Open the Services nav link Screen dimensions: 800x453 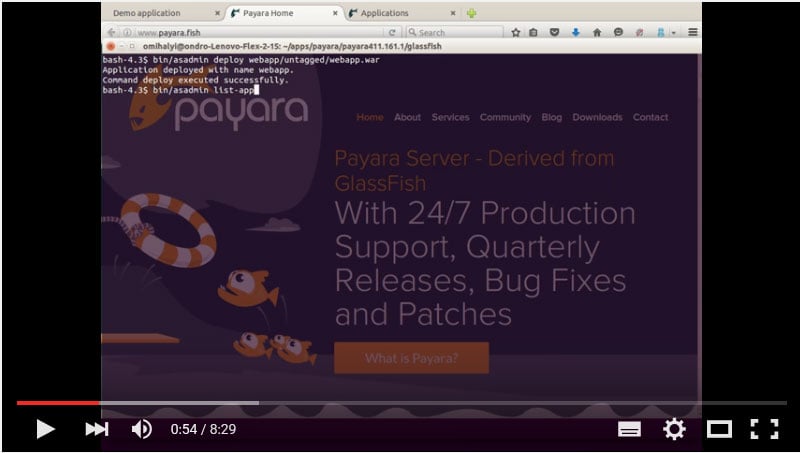pyautogui.click(x=450, y=117)
